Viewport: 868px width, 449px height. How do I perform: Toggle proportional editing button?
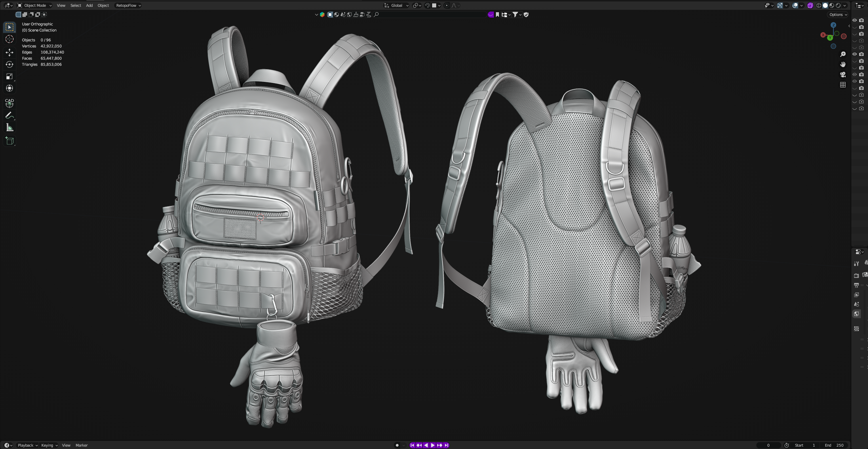click(x=446, y=5)
